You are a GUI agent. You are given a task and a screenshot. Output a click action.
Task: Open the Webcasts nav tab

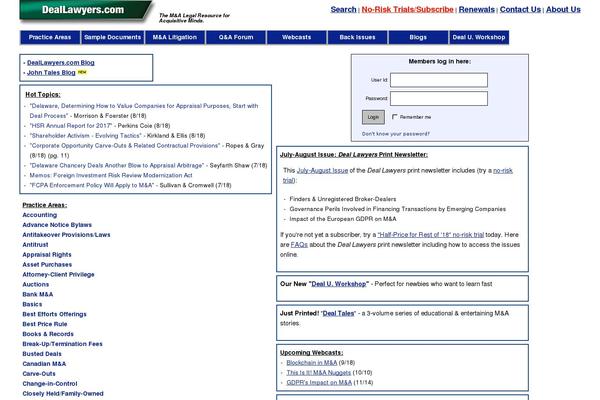click(297, 38)
